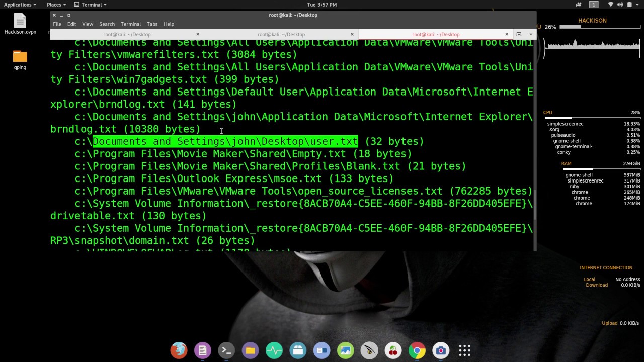
Task: Open the Edit menu
Action: 71,24
